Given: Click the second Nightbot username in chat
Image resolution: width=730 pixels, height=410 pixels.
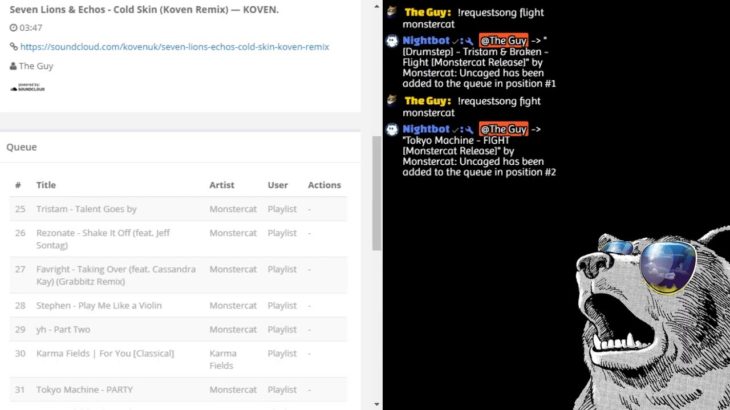Looking at the screenshot, I should click(426, 129).
